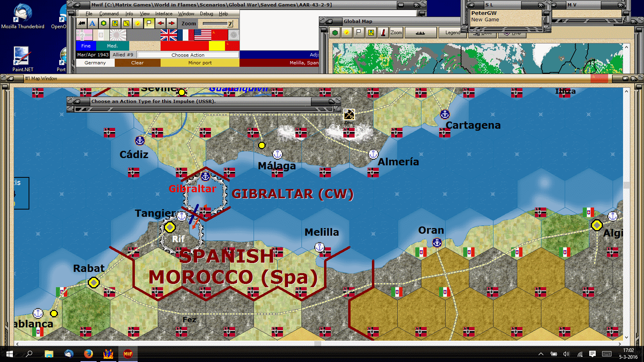
Task: Select the United Kingdom flag
Action: click(x=169, y=35)
